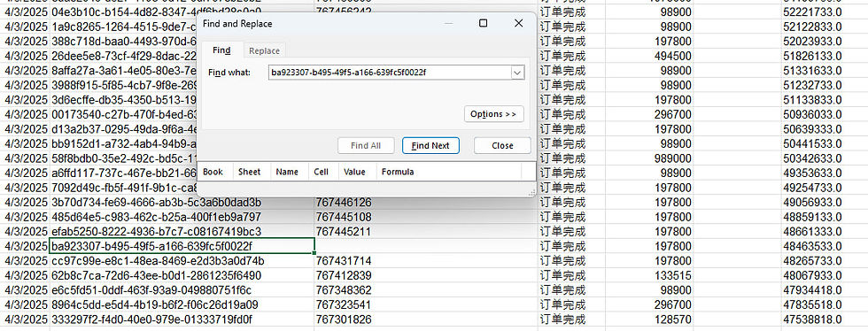Select cell efab5250-8222-4936-b7c7-c08167419bc3
The width and height of the screenshot is (868, 331).
[x=182, y=231]
